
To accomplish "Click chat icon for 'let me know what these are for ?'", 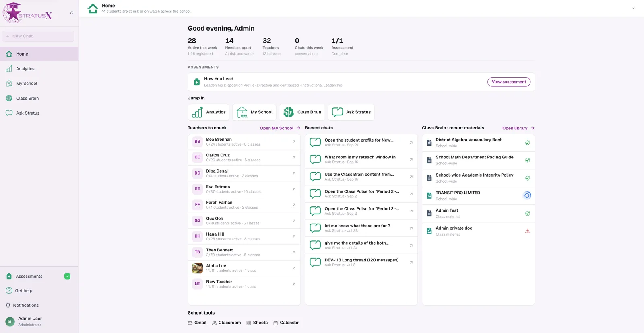I will (315, 228).
